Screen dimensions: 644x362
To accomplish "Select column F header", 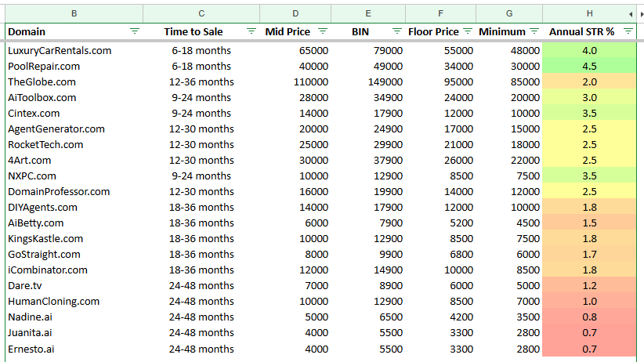I will click(441, 13).
